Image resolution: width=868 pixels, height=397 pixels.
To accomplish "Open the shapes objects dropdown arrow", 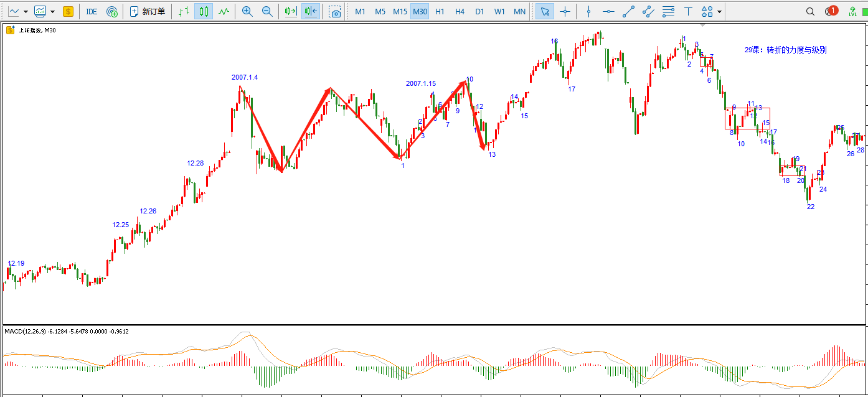I will 720,11.
